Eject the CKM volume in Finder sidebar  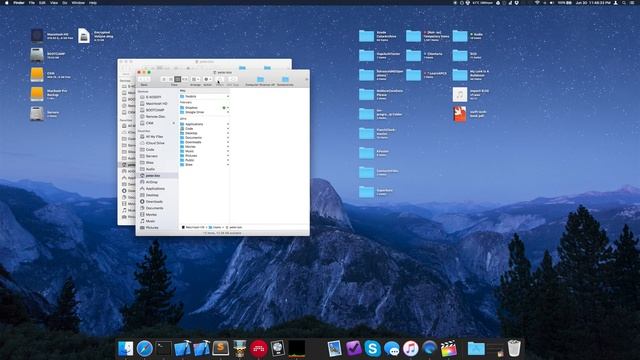174,123
